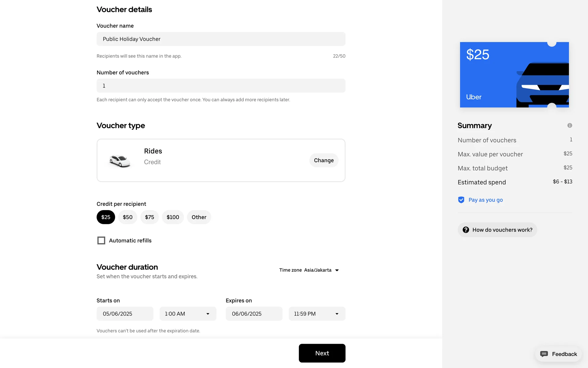Choose the Other credit amount
Viewport: 588px width, 368px height.
click(199, 217)
